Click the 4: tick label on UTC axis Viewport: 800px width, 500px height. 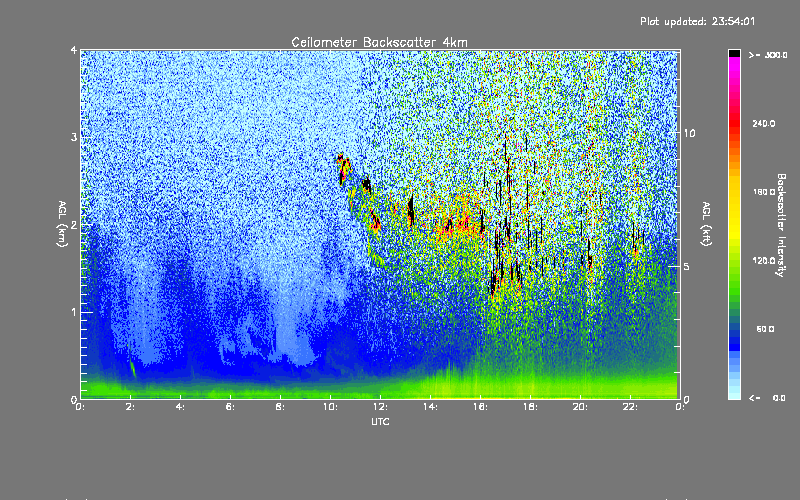point(181,407)
